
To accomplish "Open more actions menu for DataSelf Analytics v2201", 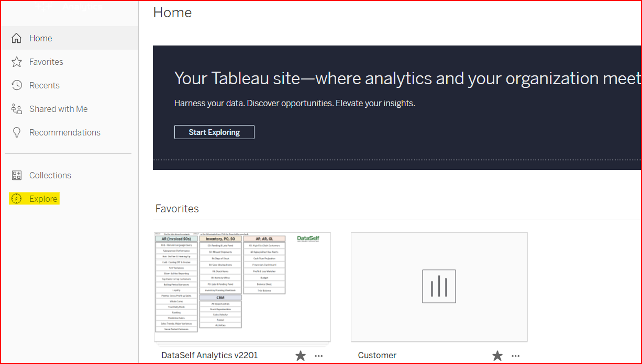I will coord(319,356).
